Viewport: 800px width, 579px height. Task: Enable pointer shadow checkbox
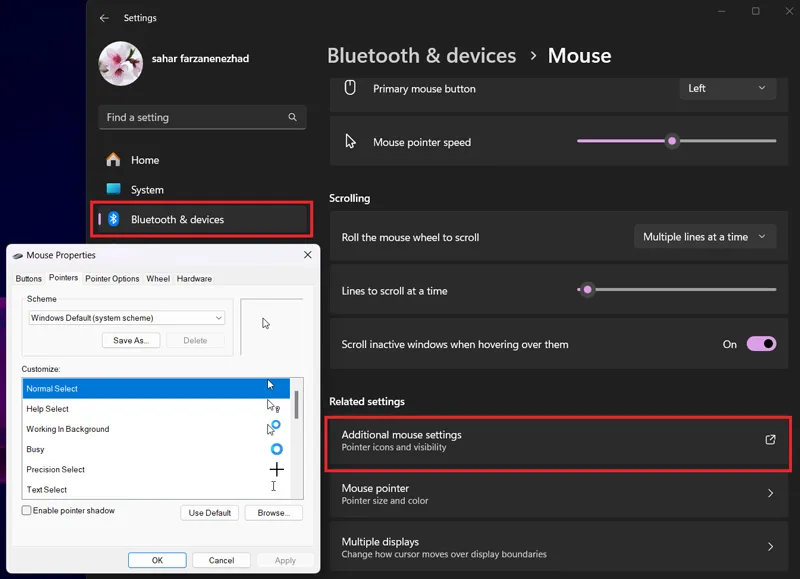pyautogui.click(x=27, y=510)
